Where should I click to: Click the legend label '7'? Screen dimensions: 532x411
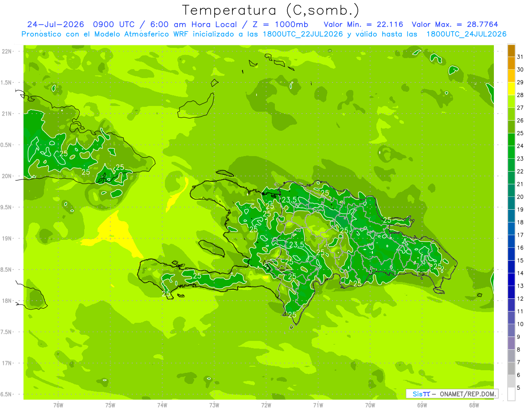519,362
